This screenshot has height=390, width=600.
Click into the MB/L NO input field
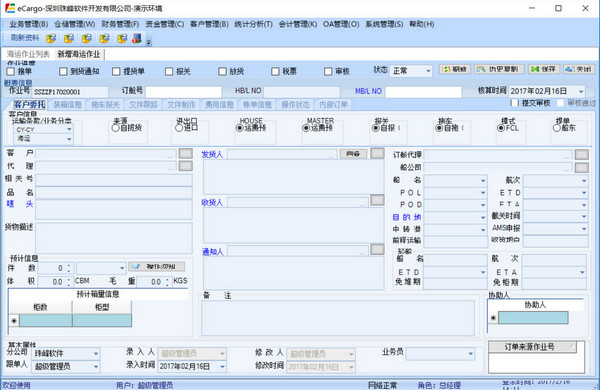coord(423,92)
